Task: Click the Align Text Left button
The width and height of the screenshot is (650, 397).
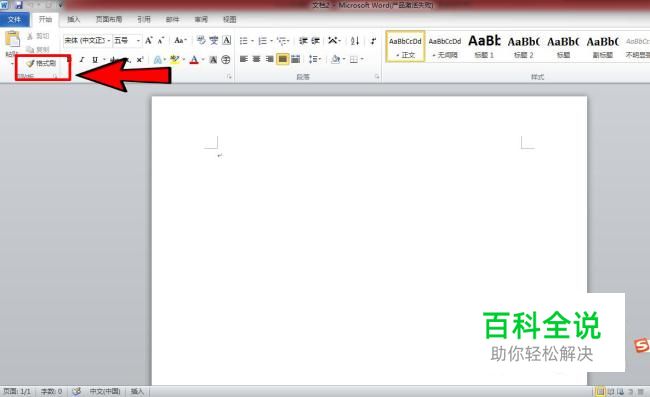Action: point(244,59)
